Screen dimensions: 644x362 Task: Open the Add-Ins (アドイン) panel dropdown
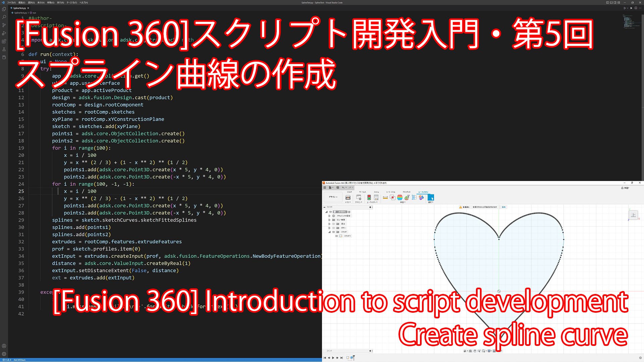[x=359, y=202]
